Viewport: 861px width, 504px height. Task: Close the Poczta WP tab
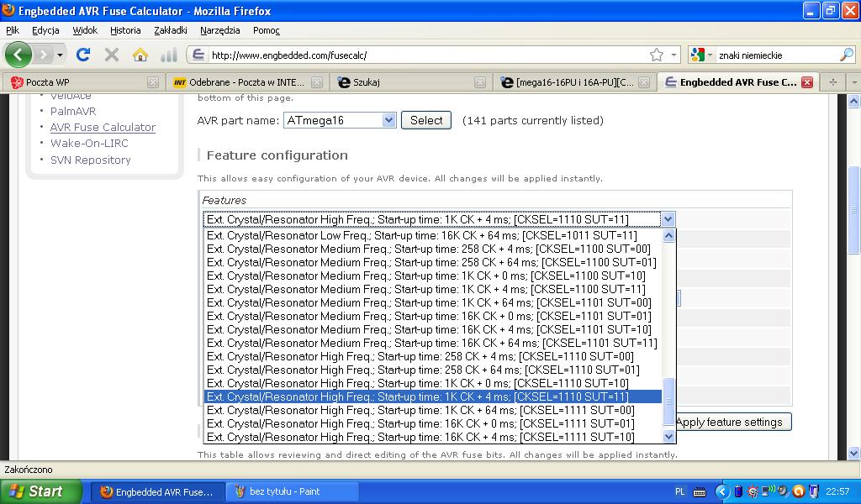click(153, 82)
